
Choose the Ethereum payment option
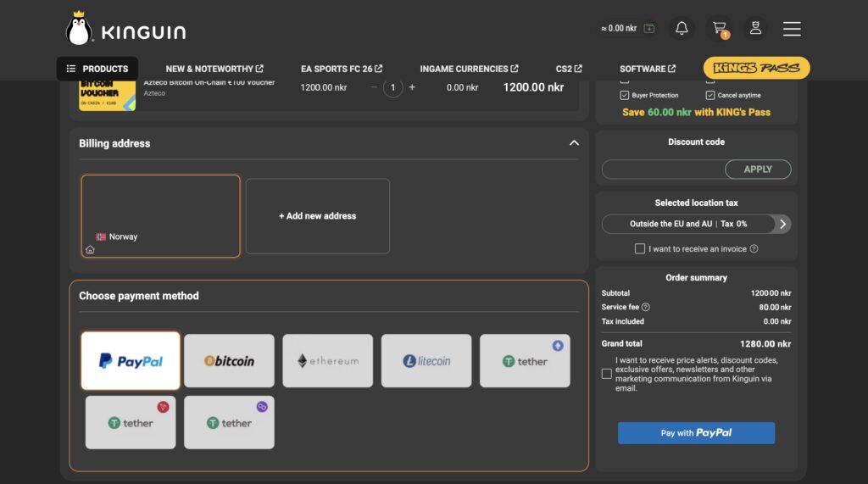(327, 361)
